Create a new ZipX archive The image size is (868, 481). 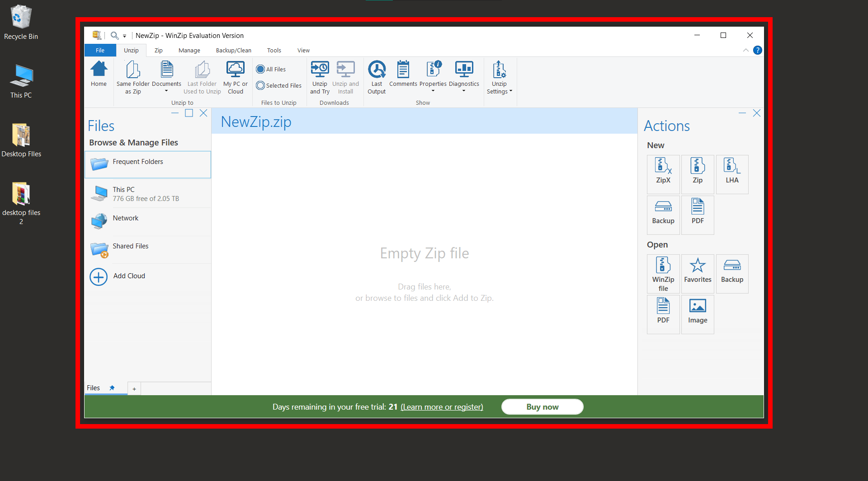(663, 174)
